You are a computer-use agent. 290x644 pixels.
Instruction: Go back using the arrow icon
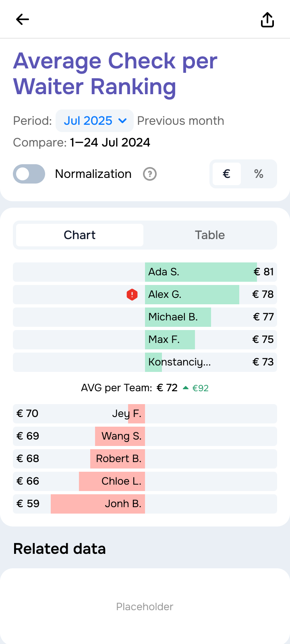pos(23,19)
